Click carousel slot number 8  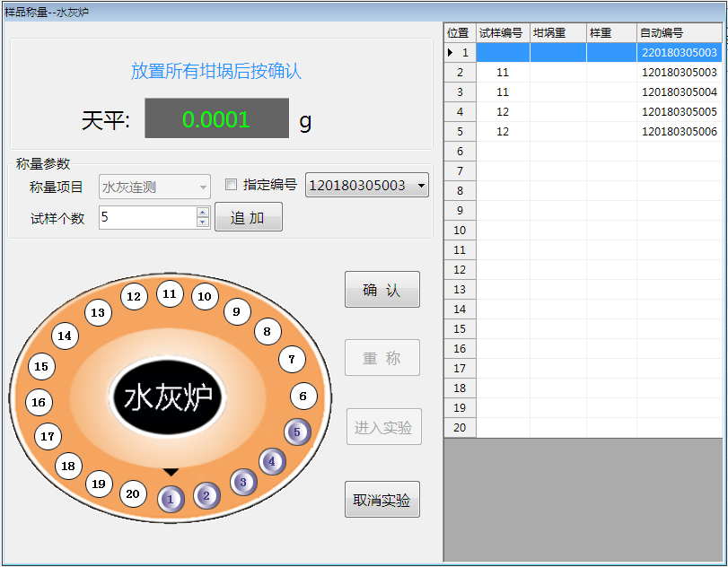267,331
